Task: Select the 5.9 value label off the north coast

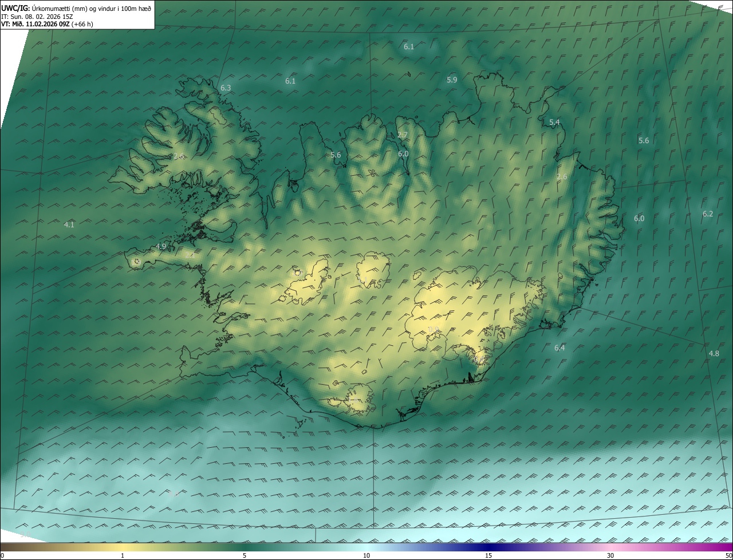Action: [452, 80]
